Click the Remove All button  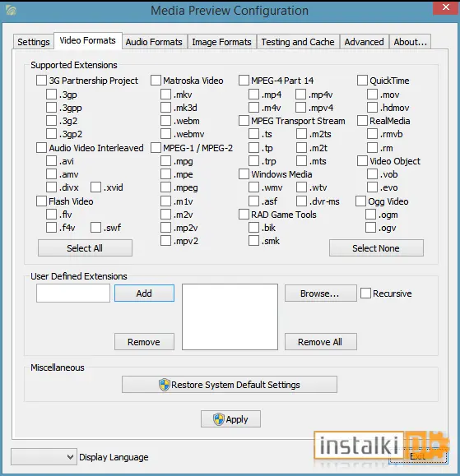pyautogui.click(x=321, y=342)
